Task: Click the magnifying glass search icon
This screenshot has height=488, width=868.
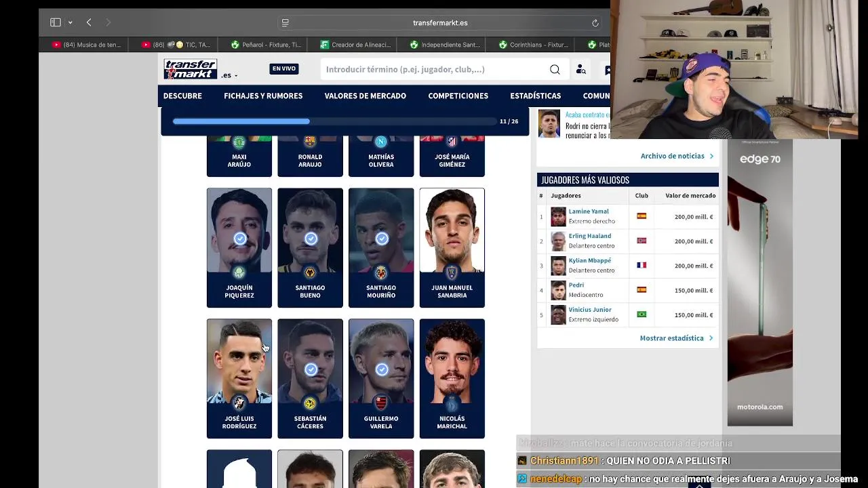Action: tap(555, 69)
